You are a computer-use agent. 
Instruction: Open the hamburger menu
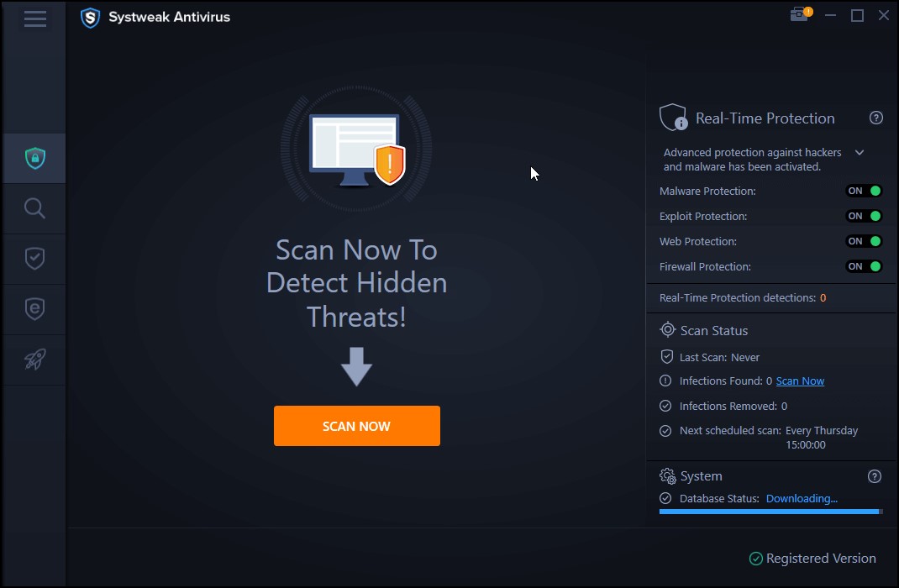34,18
